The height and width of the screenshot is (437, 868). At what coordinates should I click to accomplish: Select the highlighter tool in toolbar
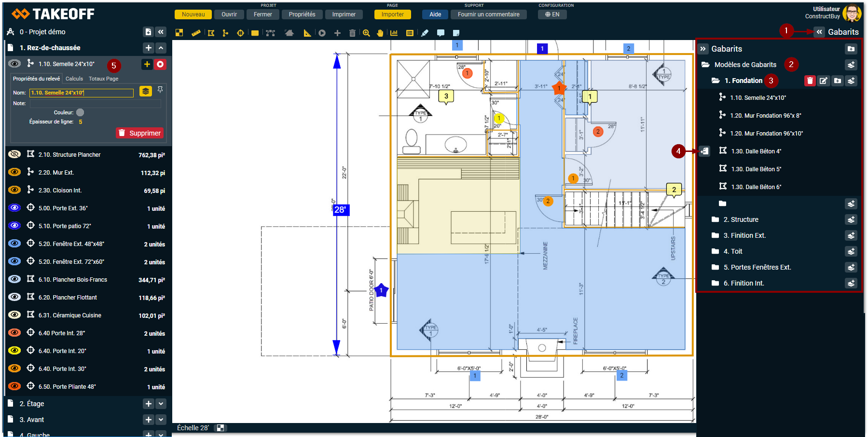[425, 33]
